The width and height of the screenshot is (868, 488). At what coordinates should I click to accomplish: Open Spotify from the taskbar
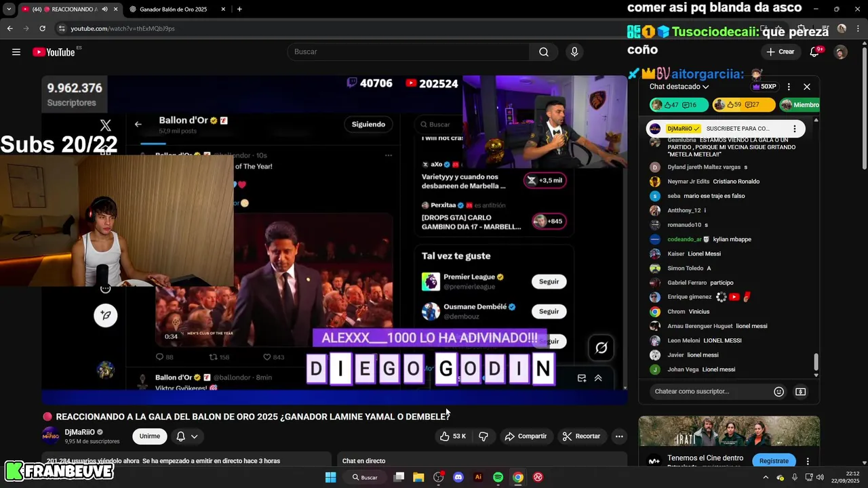(x=498, y=477)
